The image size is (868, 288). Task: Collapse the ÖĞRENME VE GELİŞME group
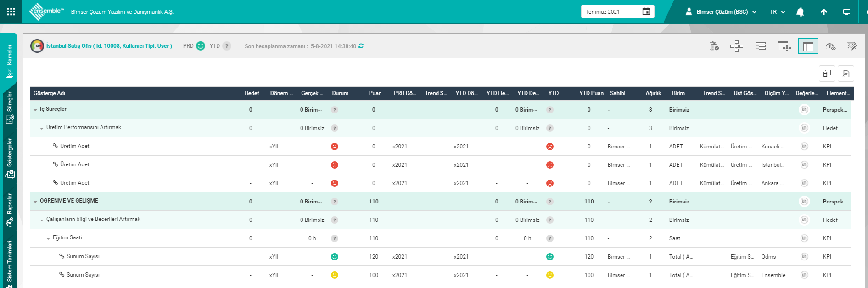coord(35,202)
